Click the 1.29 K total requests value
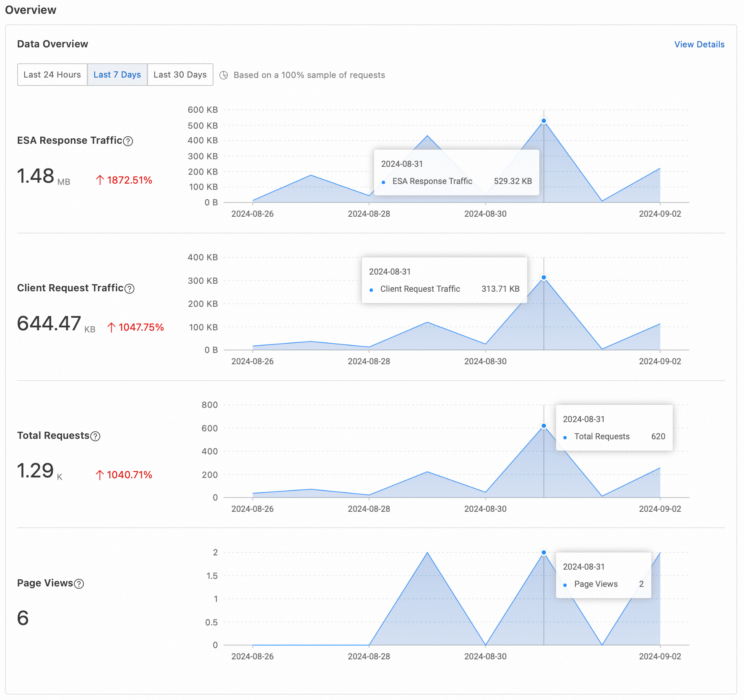The width and height of the screenshot is (744, 700). pyautogui.click(x=39, y=471)
